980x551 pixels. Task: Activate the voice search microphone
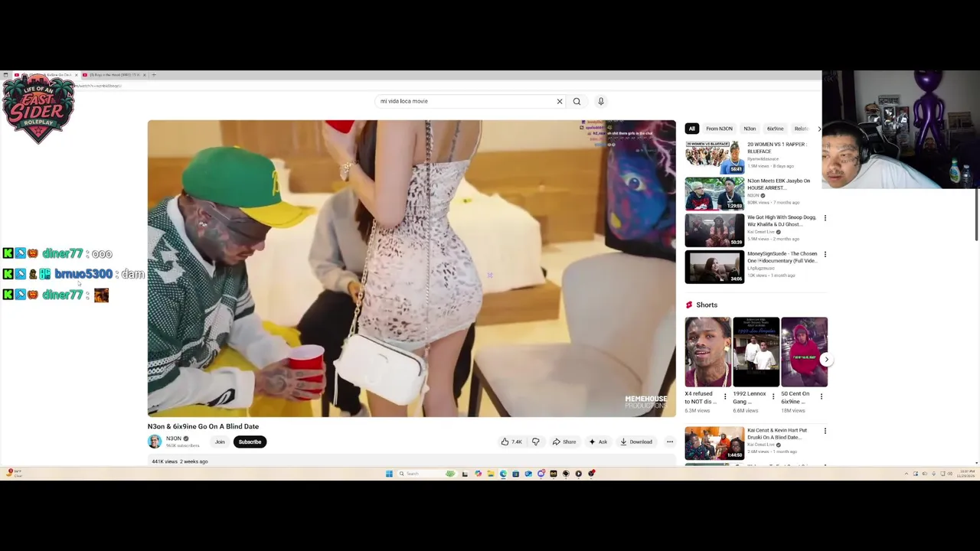(601, 101)
